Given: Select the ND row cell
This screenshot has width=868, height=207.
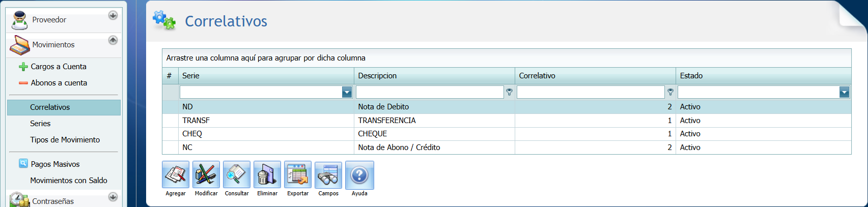Looking at the screenshot, I should click(266, 107).
